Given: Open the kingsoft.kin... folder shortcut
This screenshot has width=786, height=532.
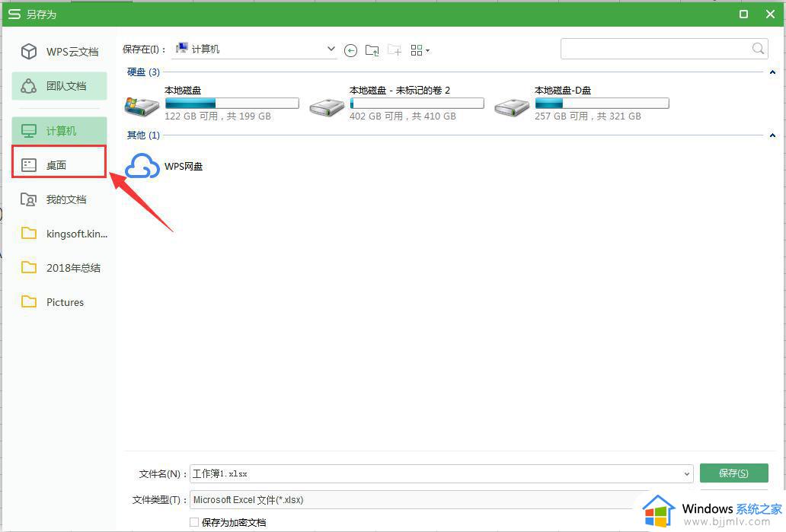Looking at the screenshot, I should [59, 234].
